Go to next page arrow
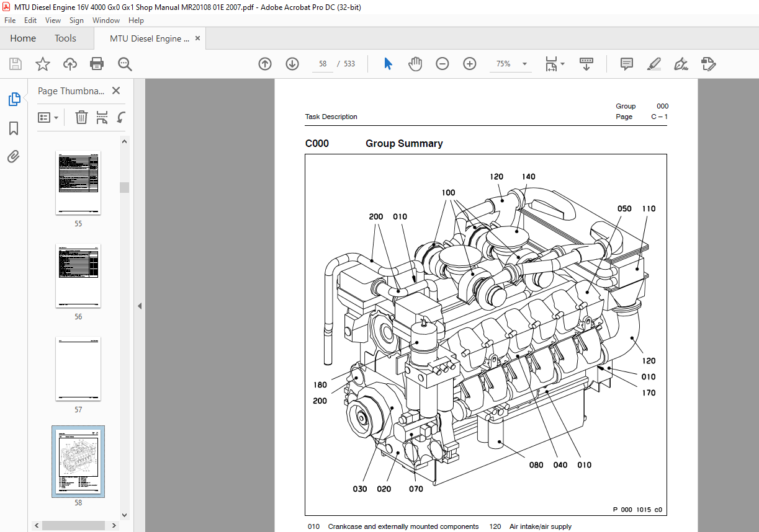759x532 pixels. [292, 64]
